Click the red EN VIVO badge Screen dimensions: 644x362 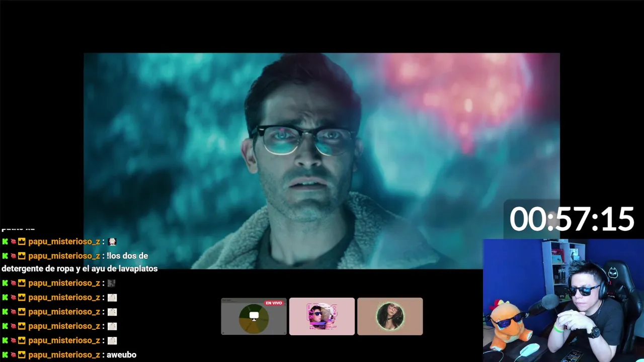coord(274,303)
